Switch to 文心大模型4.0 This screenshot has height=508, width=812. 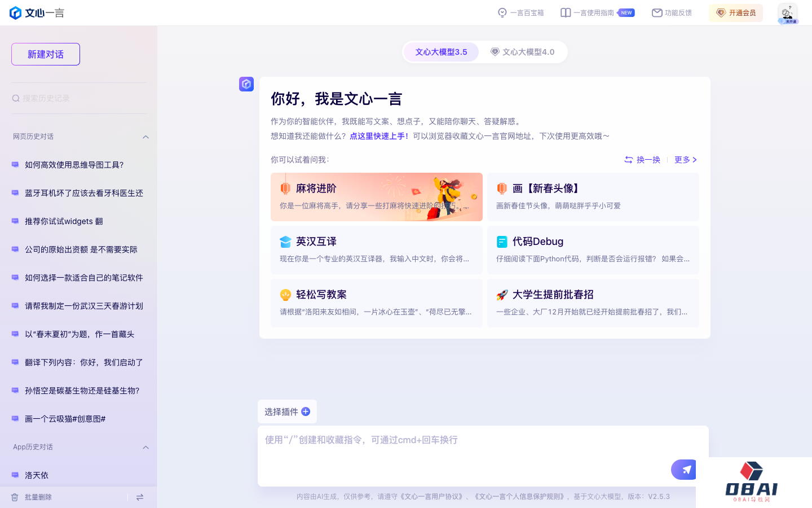522,52
